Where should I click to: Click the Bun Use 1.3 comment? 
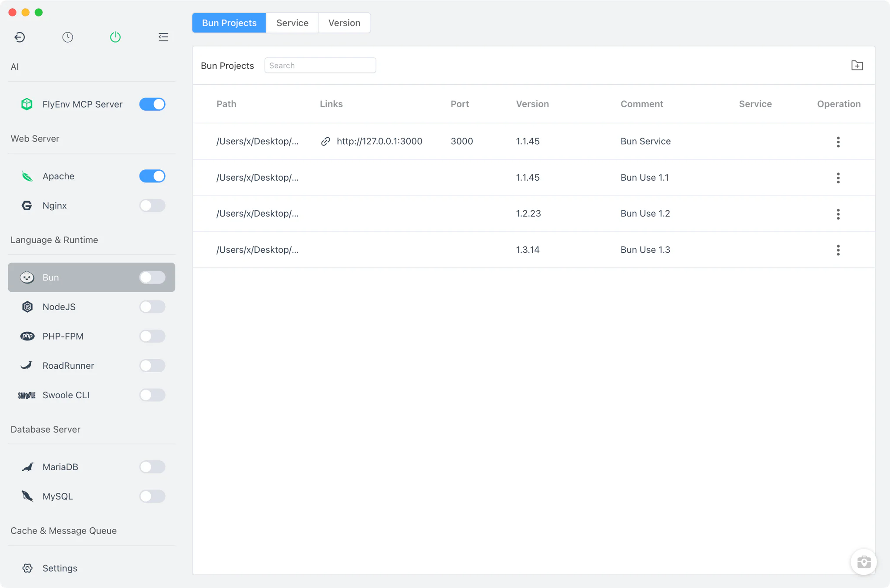[645, 250]
